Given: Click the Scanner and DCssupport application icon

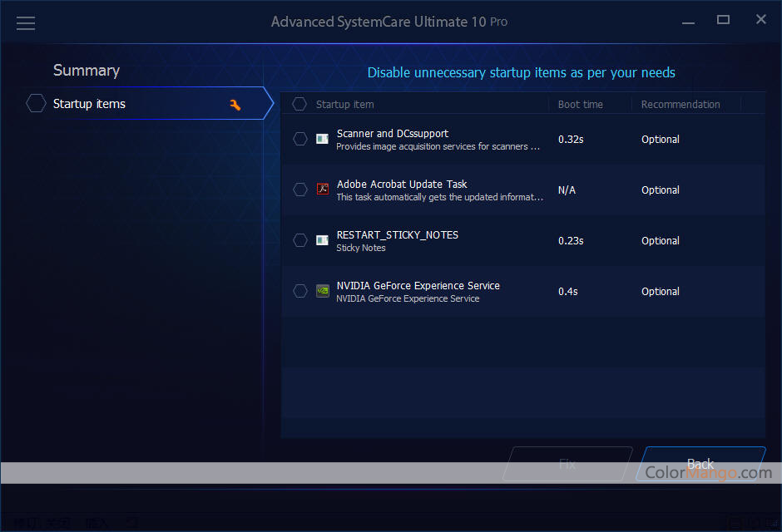Looking at the screenshot, I should [322, 139].
